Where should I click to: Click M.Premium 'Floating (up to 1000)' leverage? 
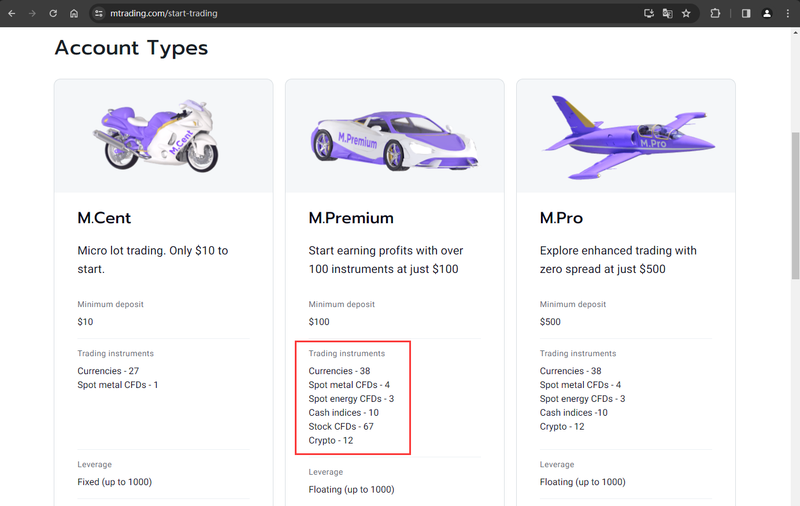click(351, 490)
